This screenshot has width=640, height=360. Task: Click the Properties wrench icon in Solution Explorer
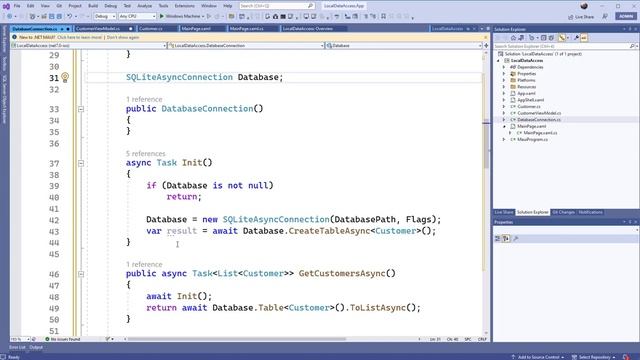[576, 38]
